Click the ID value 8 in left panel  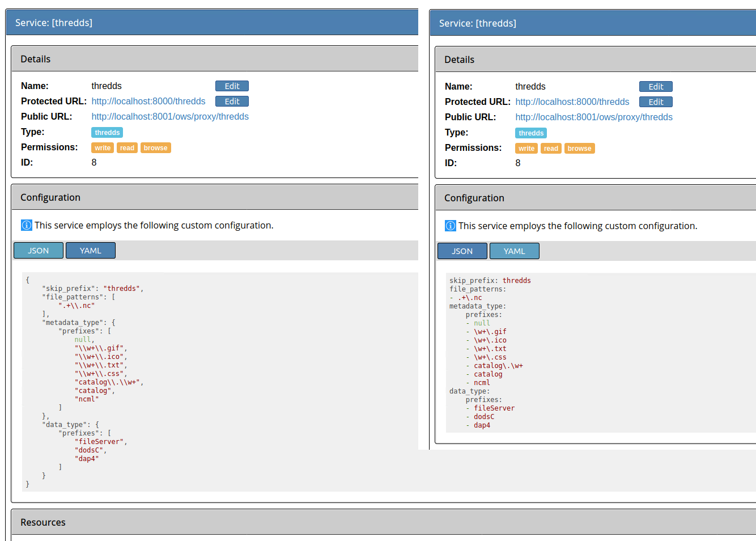pos(94,162)
